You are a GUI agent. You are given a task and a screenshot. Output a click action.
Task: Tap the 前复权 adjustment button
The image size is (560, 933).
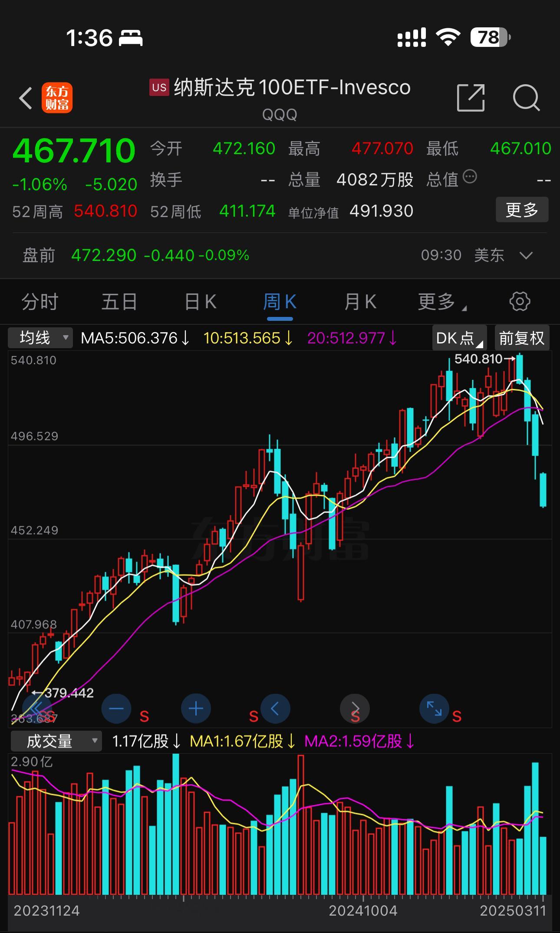pos(522,338)
